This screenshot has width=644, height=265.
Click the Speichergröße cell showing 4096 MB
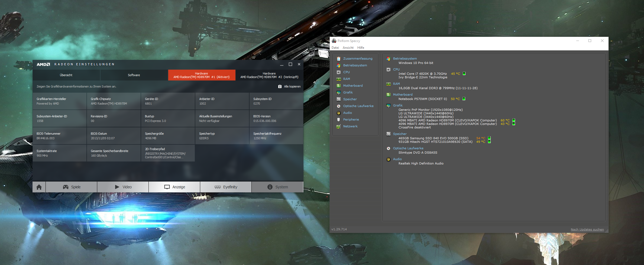tap(168, 136)
